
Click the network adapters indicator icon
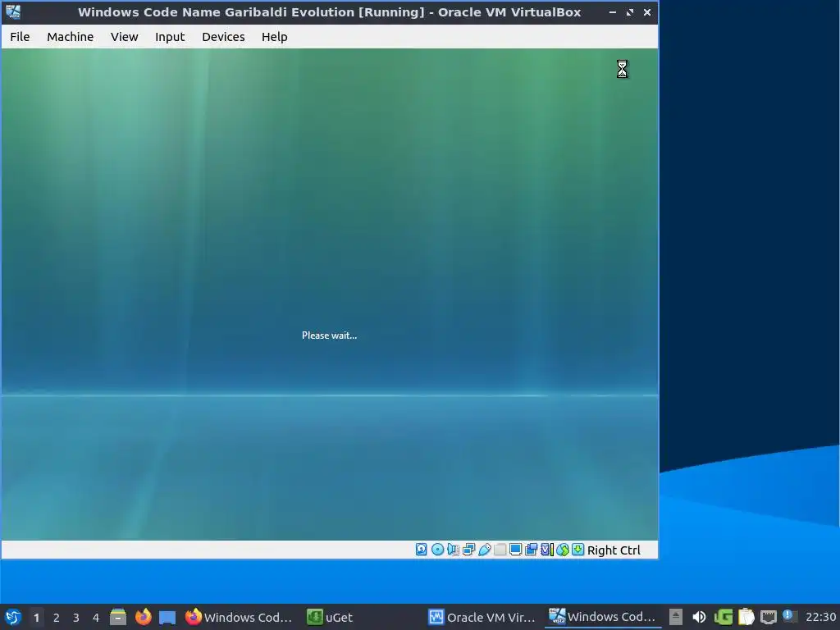468,550
